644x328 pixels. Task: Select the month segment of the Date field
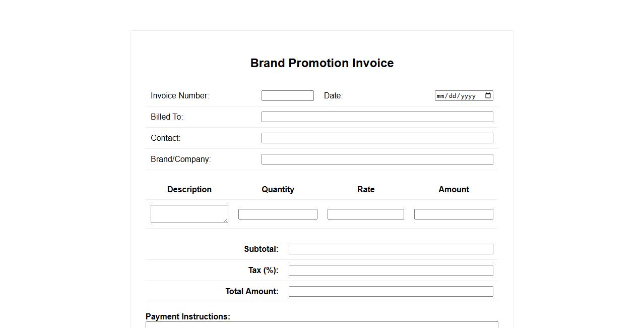click(x=441, y=96)
